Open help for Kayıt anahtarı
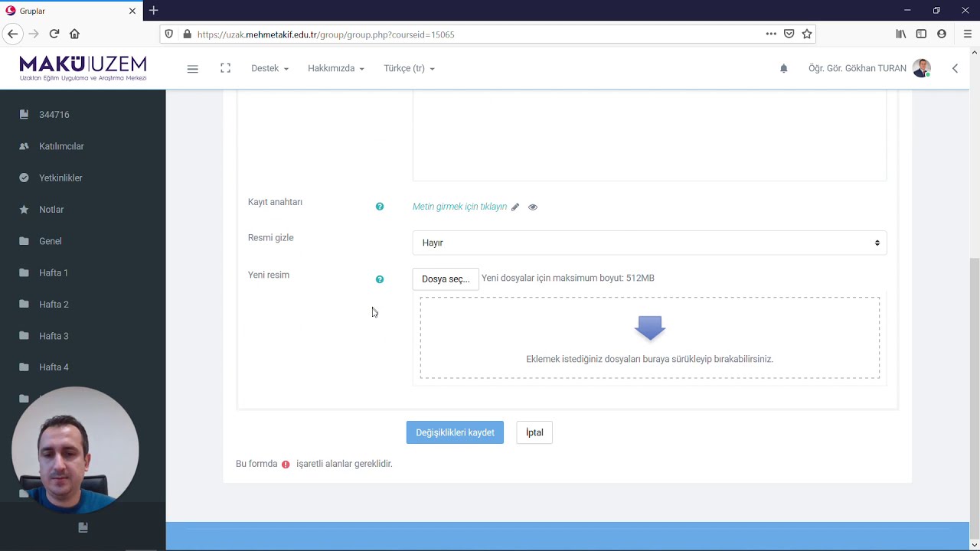Viewport: 980px width, 551px height. click(380, 207)
